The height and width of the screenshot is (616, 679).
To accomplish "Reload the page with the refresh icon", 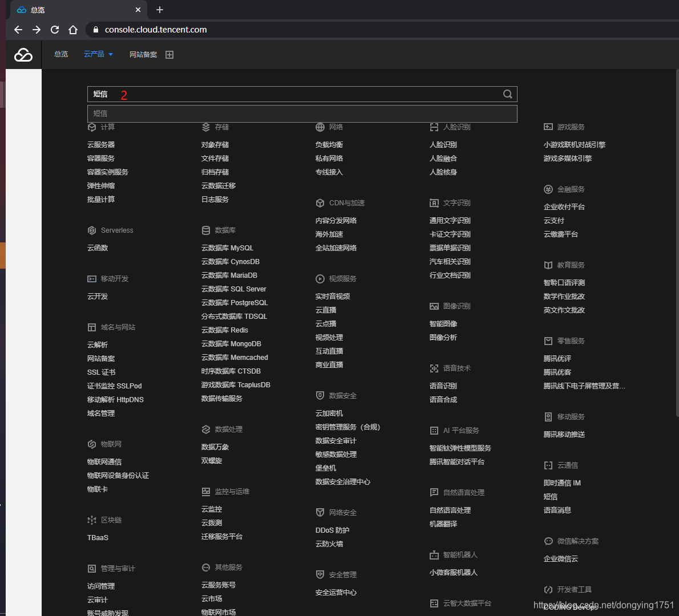I will pyautogui.click(x=55, y=30).
